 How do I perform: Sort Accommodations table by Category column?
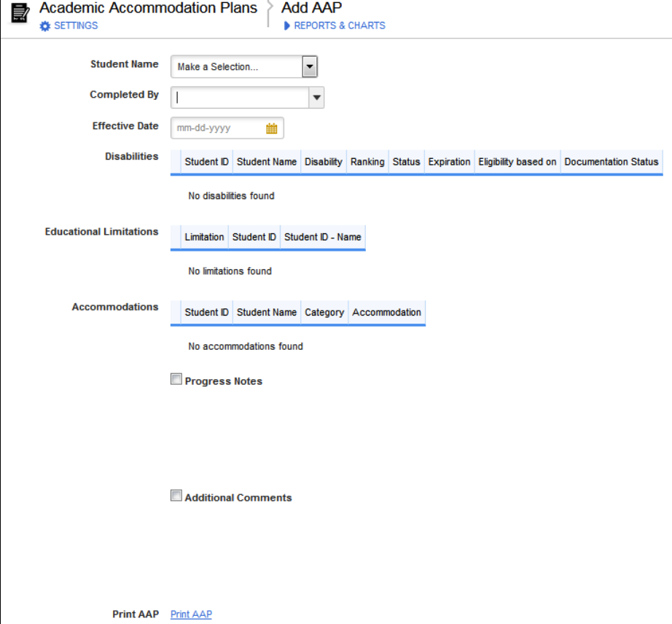coord(324,312)
